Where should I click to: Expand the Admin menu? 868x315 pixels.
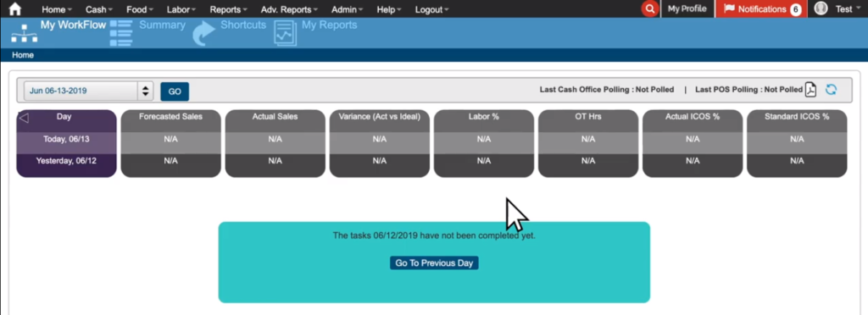tap(347, 9)
